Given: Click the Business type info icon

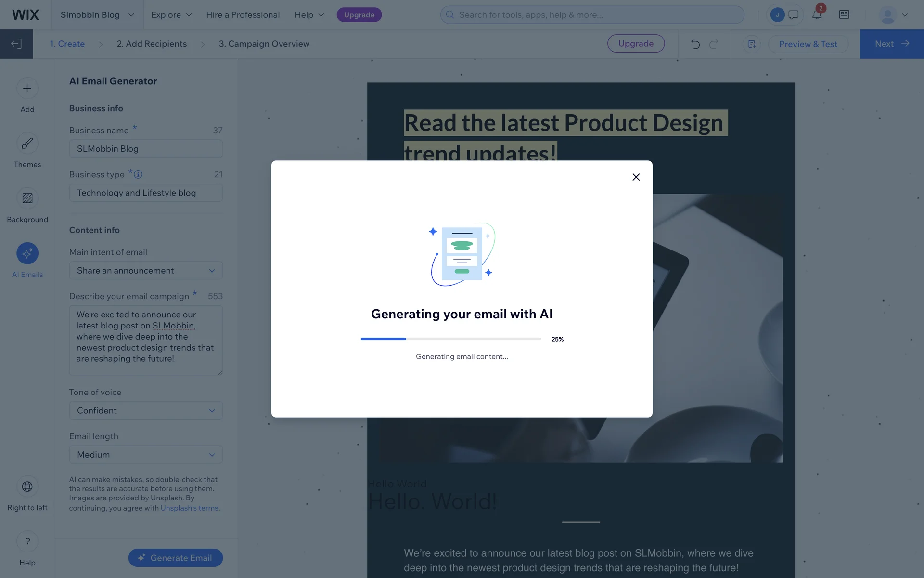Looking at the screenshot, I should click(138, 174).
